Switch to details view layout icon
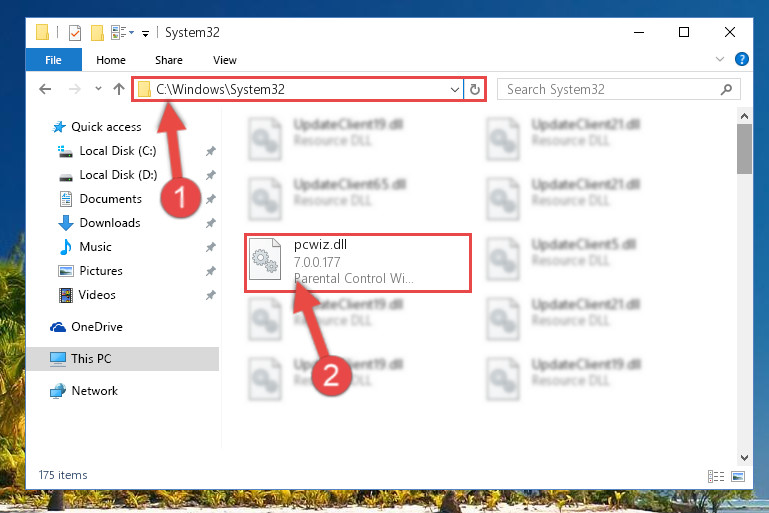Image resolution: width=769 pixels, height=513 pixels. [716, 476]
